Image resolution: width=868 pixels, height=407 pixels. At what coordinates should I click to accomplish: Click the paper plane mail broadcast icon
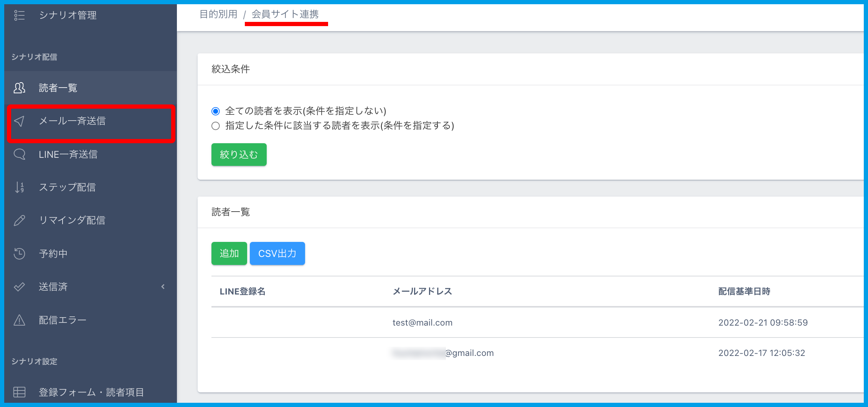19,121
